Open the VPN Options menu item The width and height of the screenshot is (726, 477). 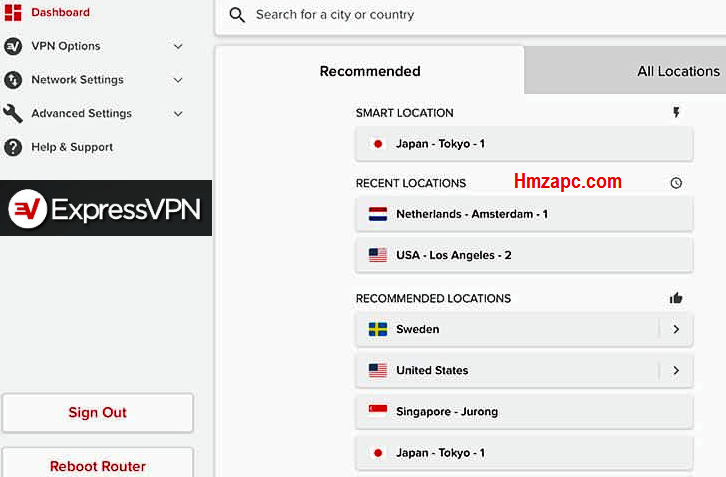click(x=66, y=46)
